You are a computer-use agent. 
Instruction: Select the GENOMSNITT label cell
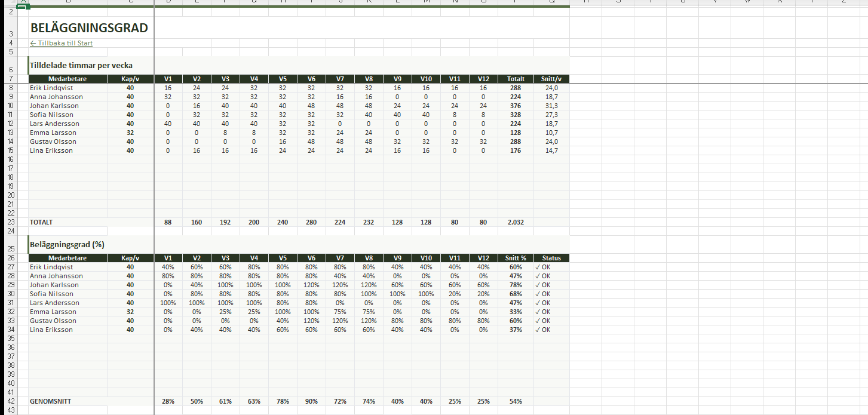(x=50, y=401)
